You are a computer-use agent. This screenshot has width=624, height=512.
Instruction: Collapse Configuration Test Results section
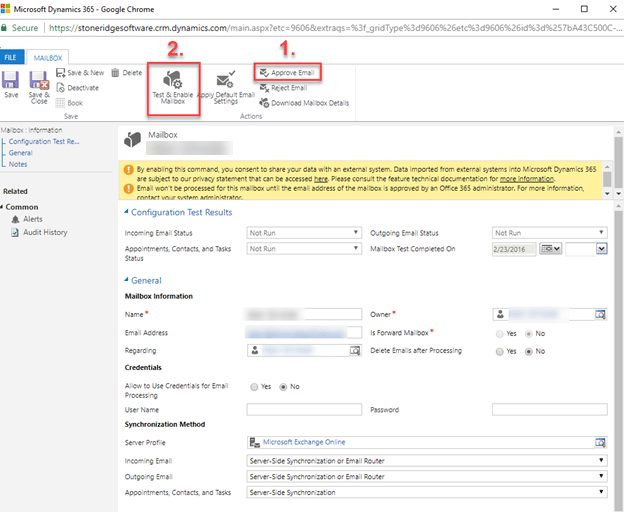tap(126, 212)
